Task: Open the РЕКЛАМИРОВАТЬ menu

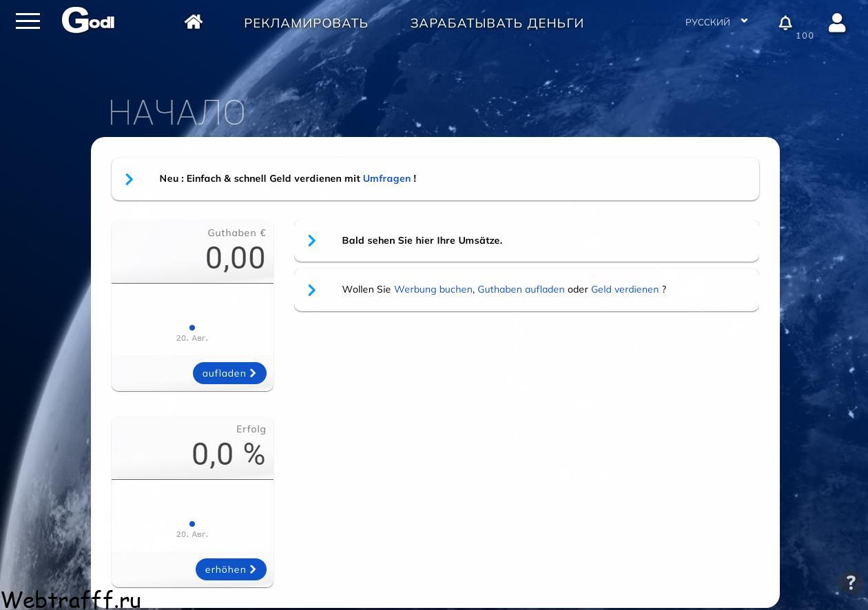Action: click(306, 23)
